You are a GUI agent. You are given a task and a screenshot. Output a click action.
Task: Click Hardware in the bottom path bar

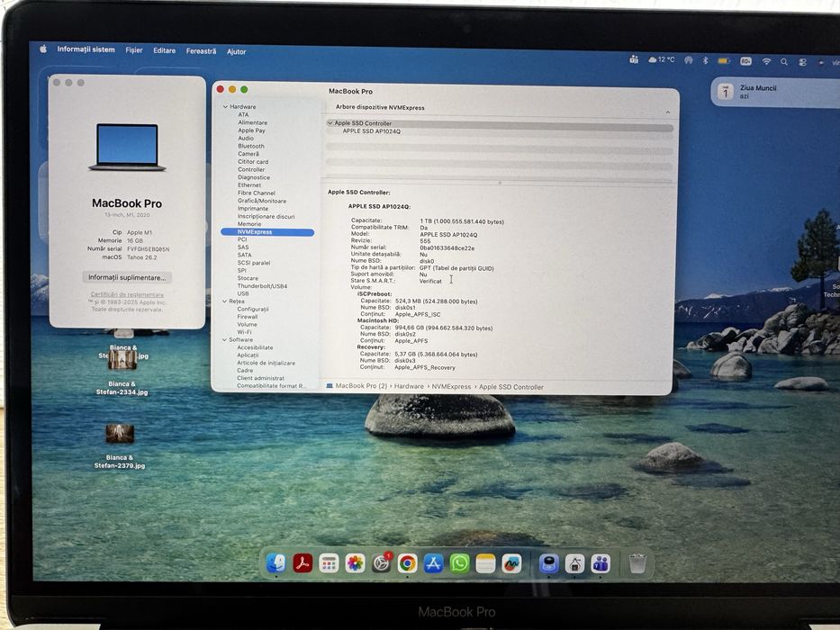tap(409, 386)
